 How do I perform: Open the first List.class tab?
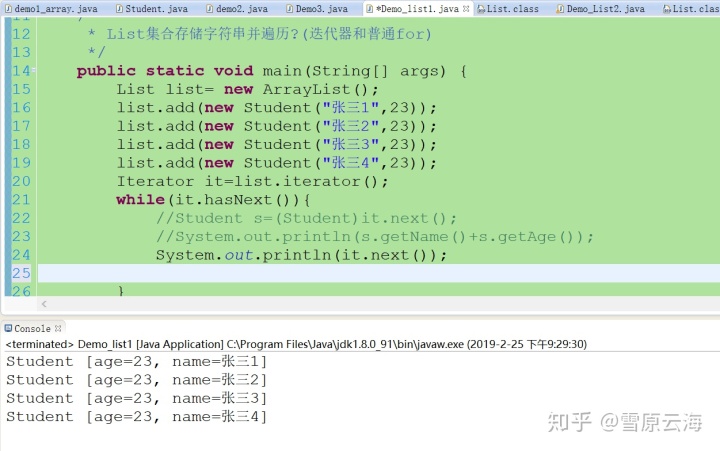508,8
